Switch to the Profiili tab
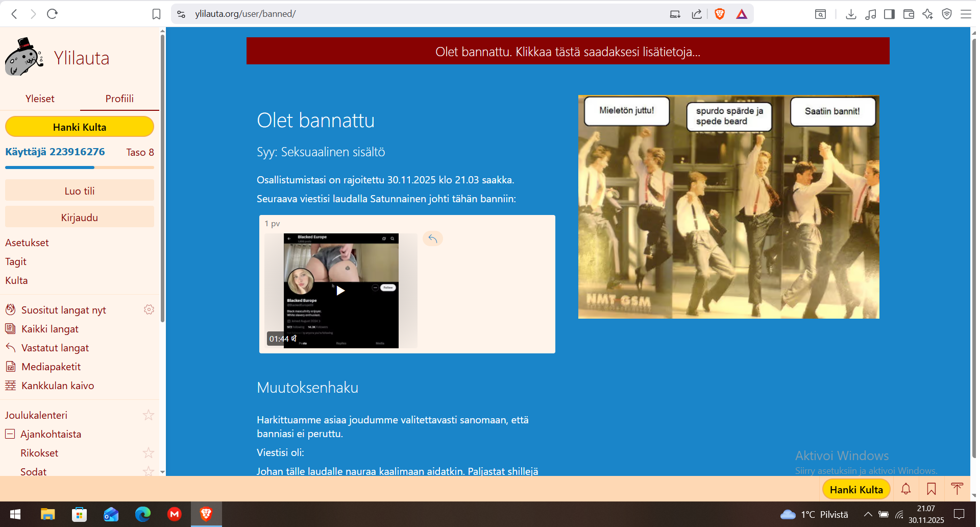The height and width of the screenshot is (527, 980). pos(119,99)
